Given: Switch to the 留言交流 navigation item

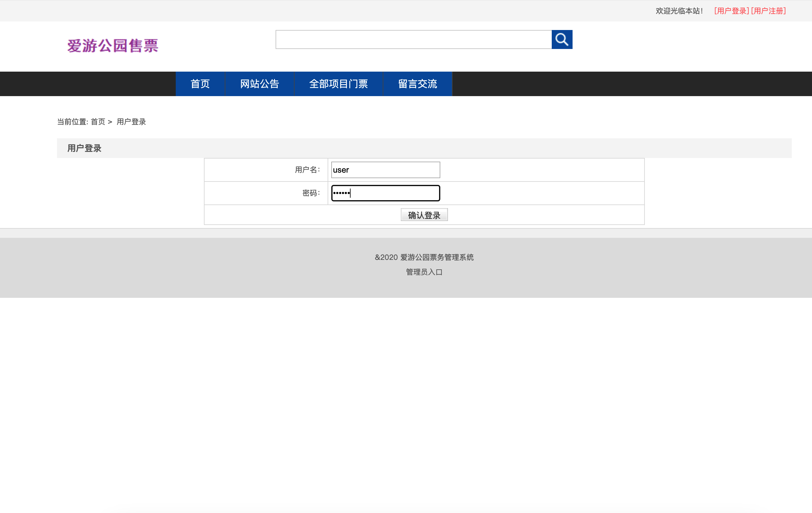Looking at the screenshot, I should (x=417, y=84).
